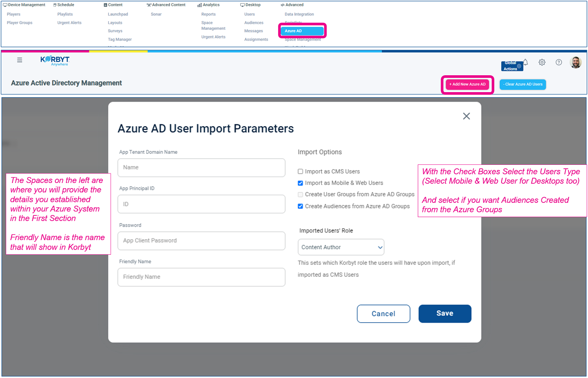The width and height of the screenshot is (588, 378).
Task: Toggle Create Audiences from Azure AD Groups
Action: click(x=301, y=206)
